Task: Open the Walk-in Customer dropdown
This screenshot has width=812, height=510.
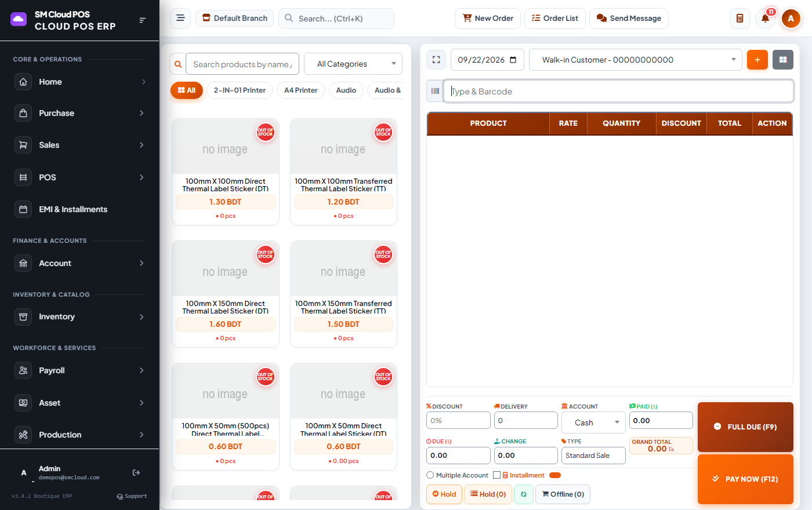Action: coord(636,60)
